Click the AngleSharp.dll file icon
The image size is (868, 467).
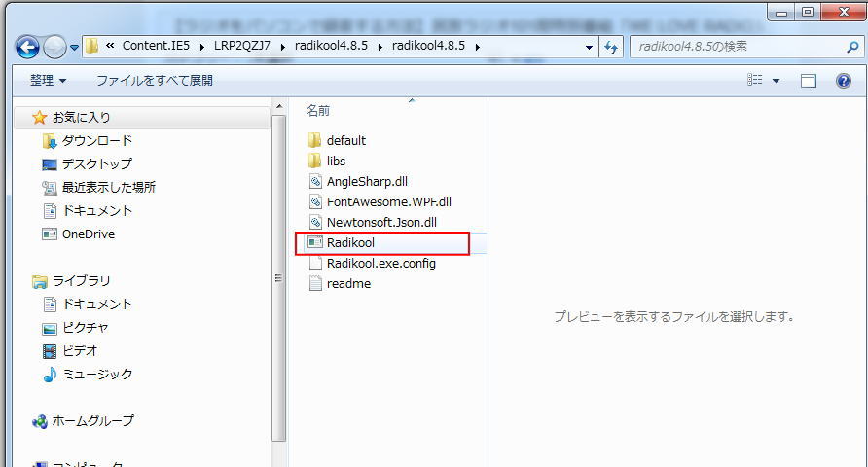[315, 182]
